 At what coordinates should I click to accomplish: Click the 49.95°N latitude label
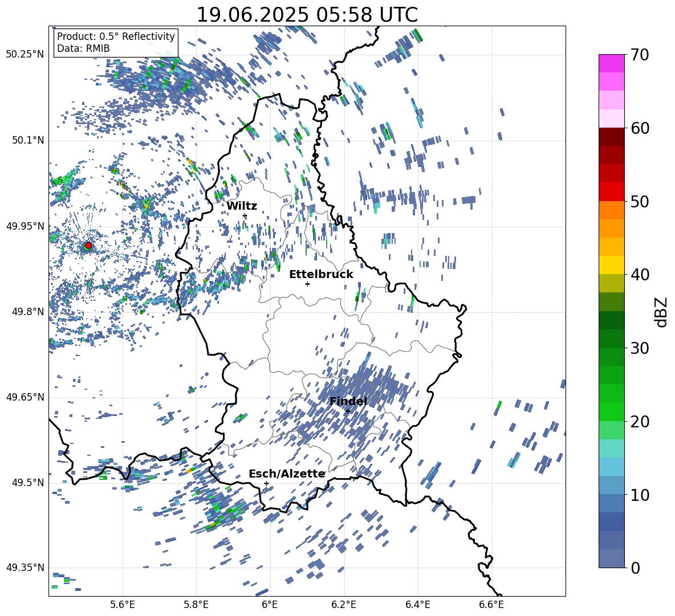click(x=25, y=226)
